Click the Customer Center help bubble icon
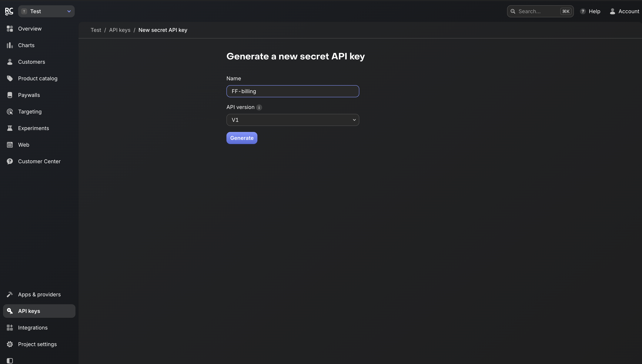 coord(10,161)
